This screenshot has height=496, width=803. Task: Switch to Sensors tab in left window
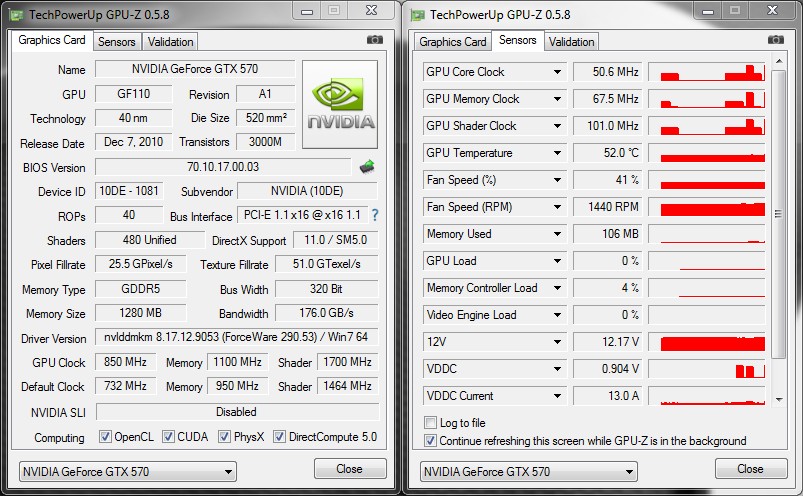[117, 41]
